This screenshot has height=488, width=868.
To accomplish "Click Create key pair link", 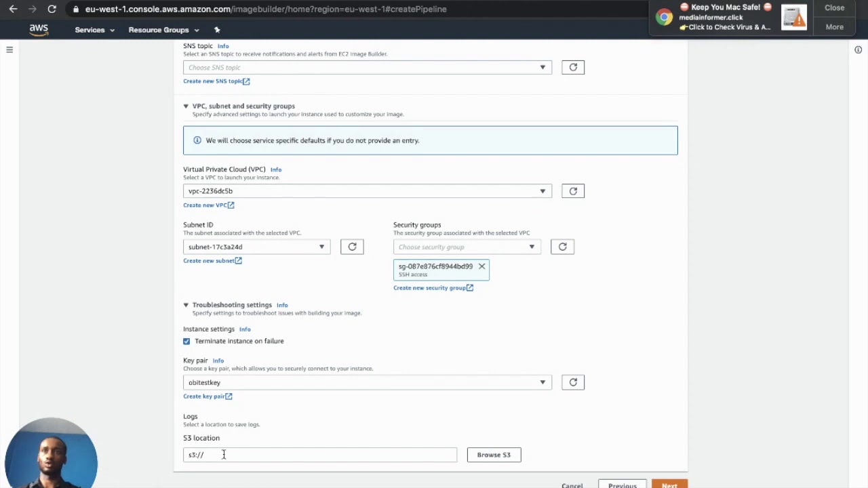I will [208, 396].
